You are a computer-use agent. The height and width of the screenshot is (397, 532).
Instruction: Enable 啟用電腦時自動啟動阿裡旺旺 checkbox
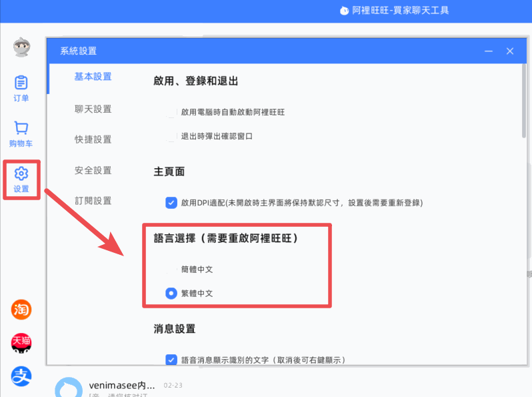[171, 112]
